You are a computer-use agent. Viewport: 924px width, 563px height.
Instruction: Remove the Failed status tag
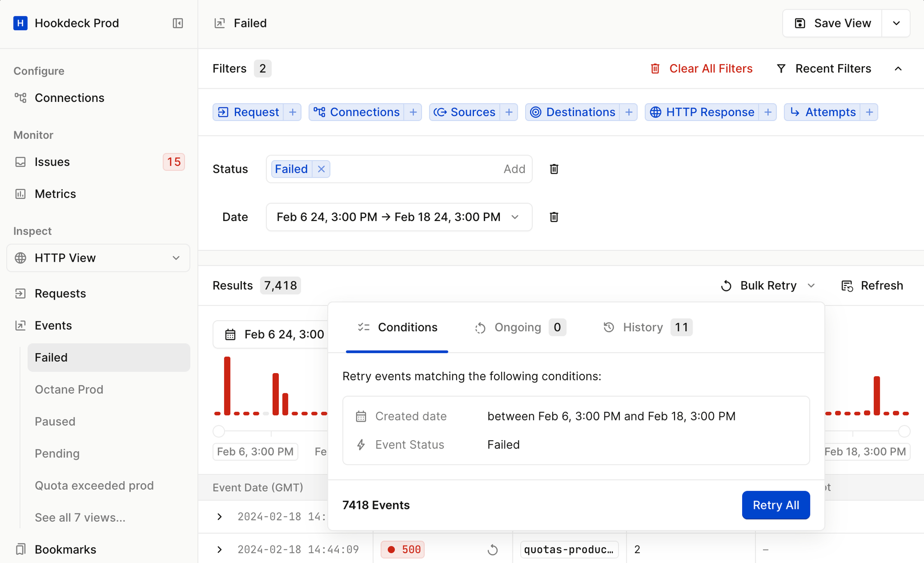pos(321,169)
